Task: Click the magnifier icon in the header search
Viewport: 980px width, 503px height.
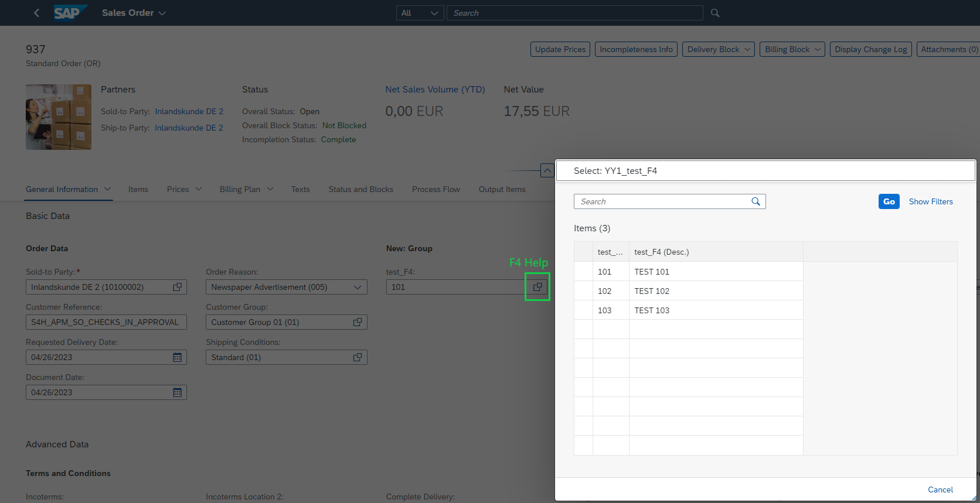Action: click(715, 13)
